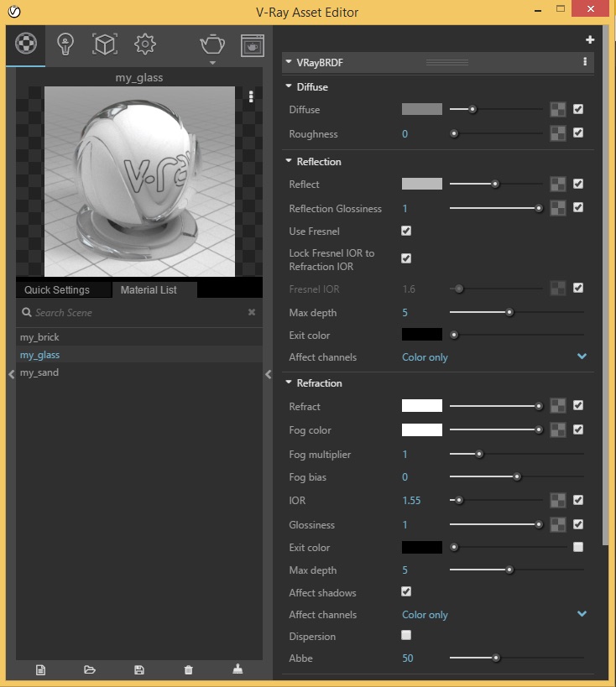This screenshot has height=687, width=616.
Task: Open Fog color texture map slot
Action: 558,429
